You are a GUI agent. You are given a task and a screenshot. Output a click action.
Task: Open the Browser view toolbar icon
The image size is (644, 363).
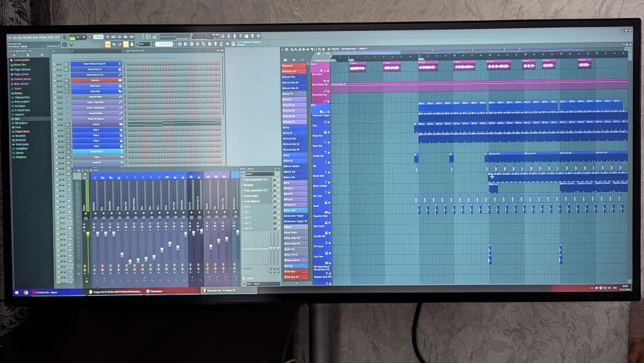click(x=204, y=44)
